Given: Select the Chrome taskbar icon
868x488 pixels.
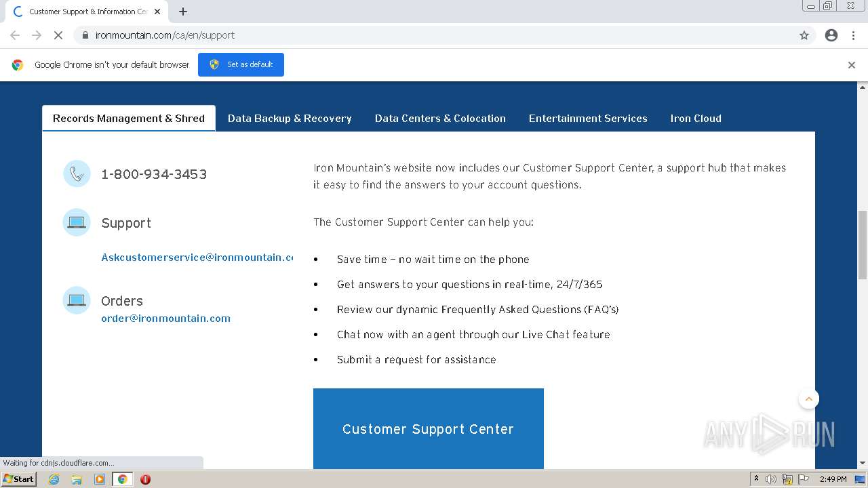Looking at the screenshot, I should 123,479.
